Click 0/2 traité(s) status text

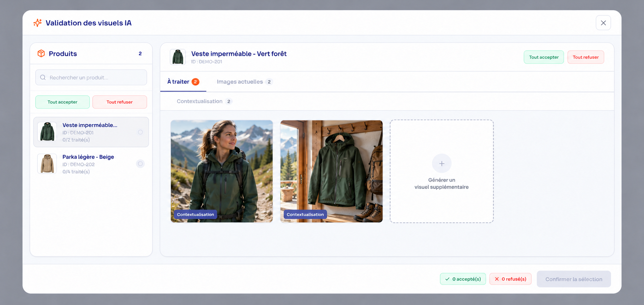pos(76,140)
